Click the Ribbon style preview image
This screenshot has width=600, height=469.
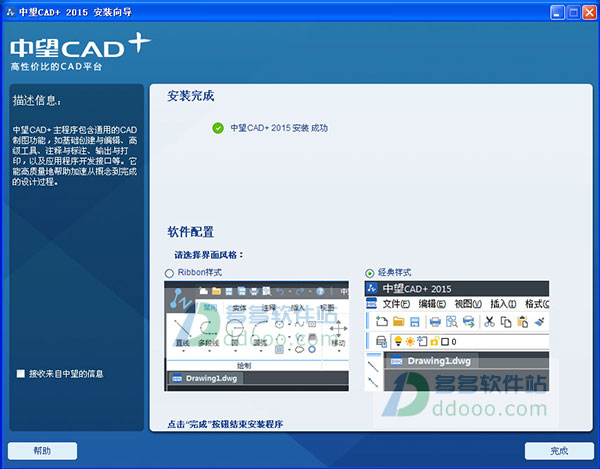pyautogui.click(x=256, y=336)
